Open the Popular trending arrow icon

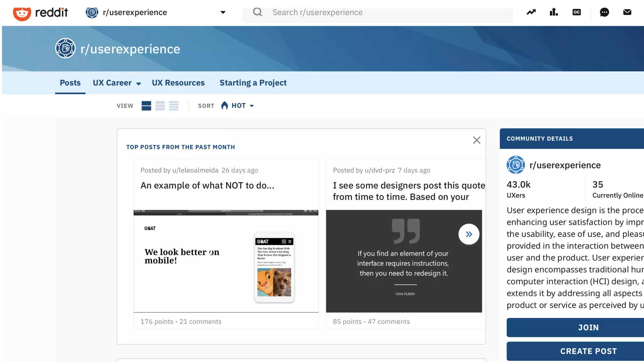coord(531,12)
